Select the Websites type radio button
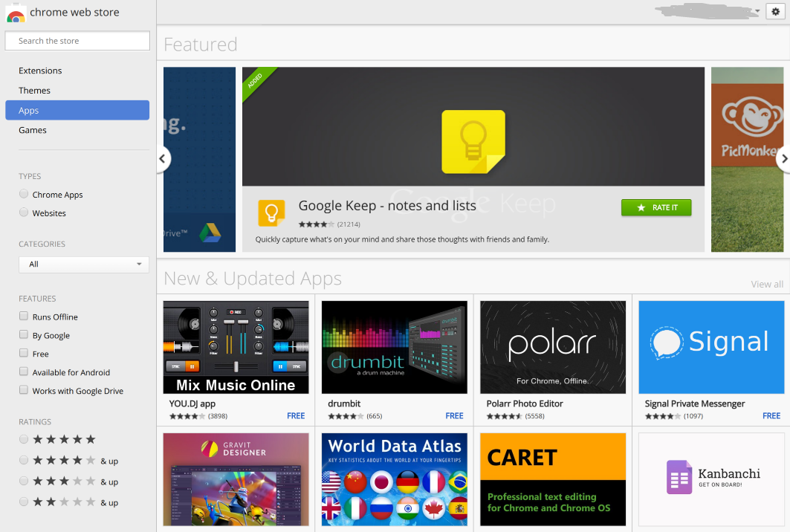Screen dimensions: 790x532 (x=24, y=213)
